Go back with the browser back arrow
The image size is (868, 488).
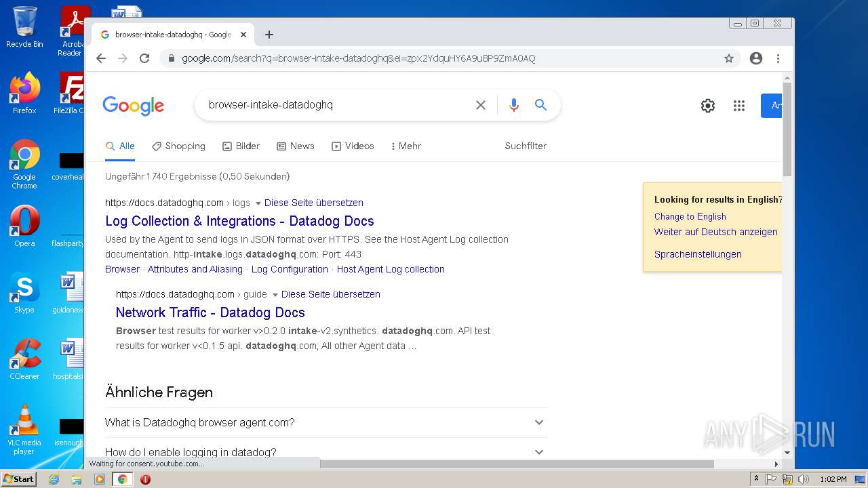[101, 58]
